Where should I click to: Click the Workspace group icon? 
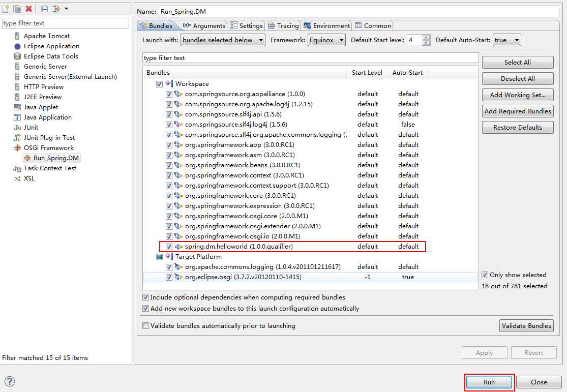click(x=169, y=83)
